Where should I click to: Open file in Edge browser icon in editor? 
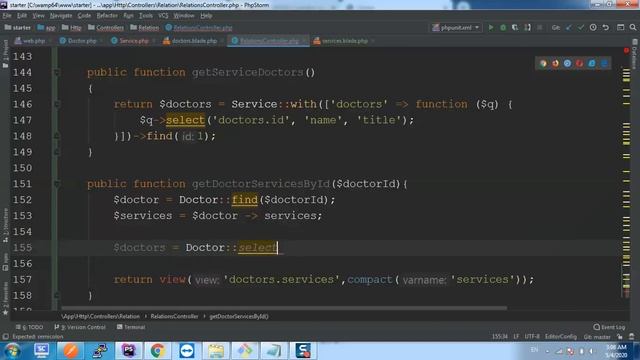click(604, 63)
